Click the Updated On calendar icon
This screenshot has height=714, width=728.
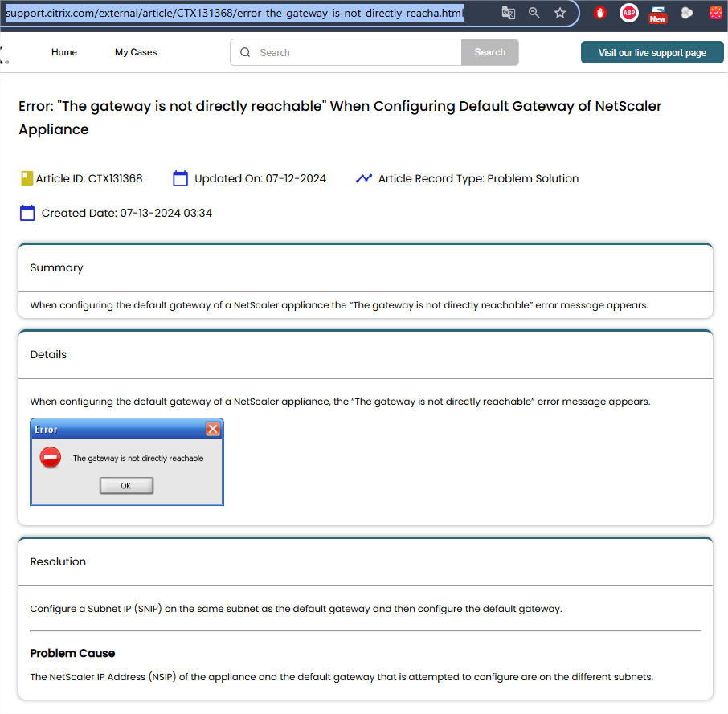click(x=181, y=178)
